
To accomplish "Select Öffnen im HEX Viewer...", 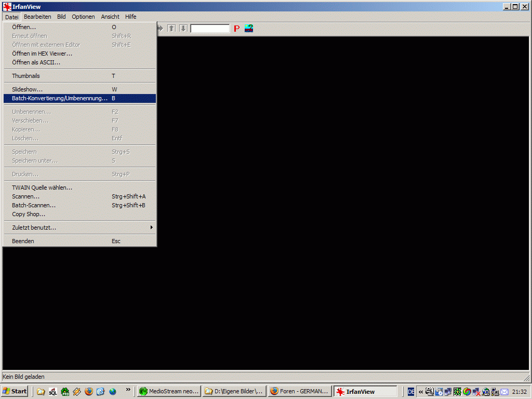I will pyautogui.click(x=79, y=54).
